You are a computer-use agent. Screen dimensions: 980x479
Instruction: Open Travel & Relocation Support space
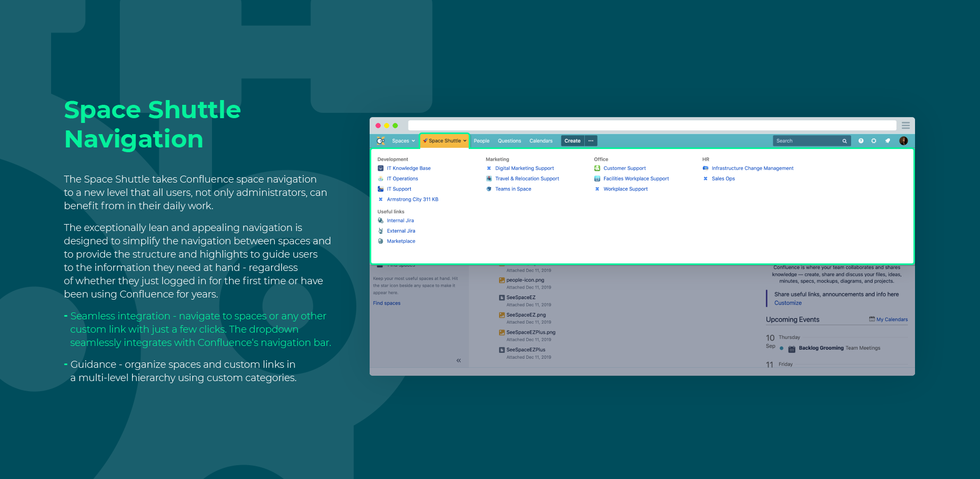527,179
